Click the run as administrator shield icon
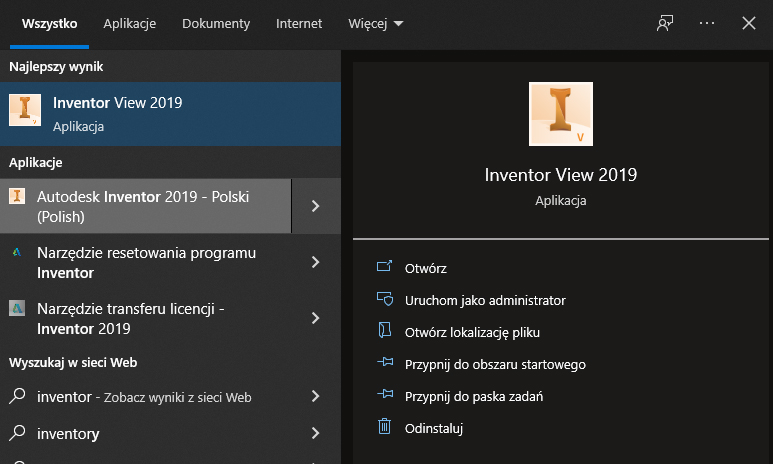 385,298
